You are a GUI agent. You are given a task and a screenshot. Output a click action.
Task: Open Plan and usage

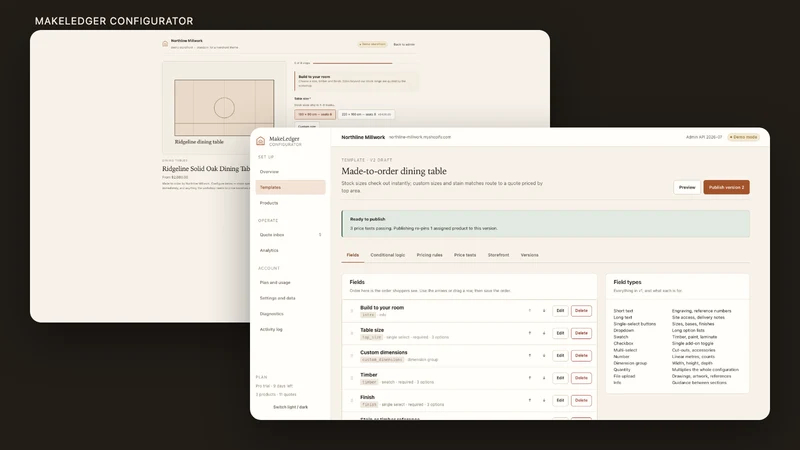click(x=290, y=283)
